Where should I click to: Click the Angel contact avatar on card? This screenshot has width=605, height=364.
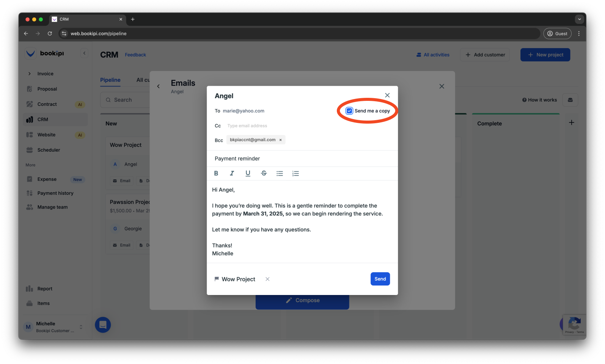(115, 164)
